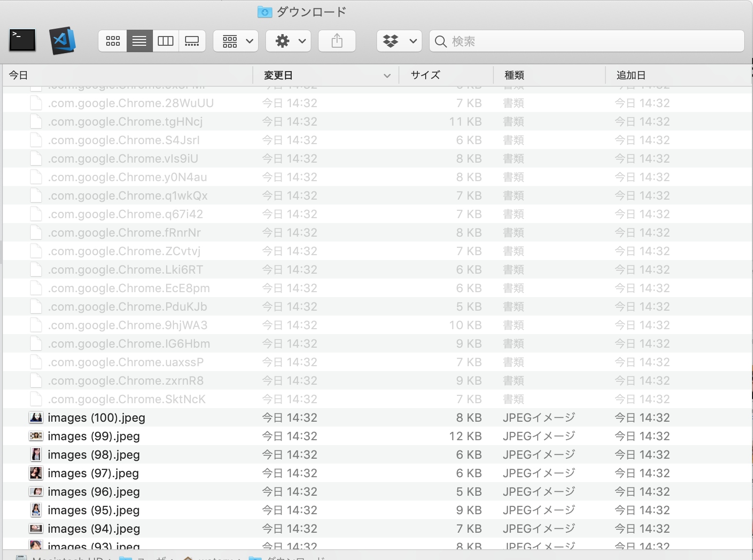Sort by the 種類 column header
This screenshot has width=753, height=560.
[x=549, y=75]
